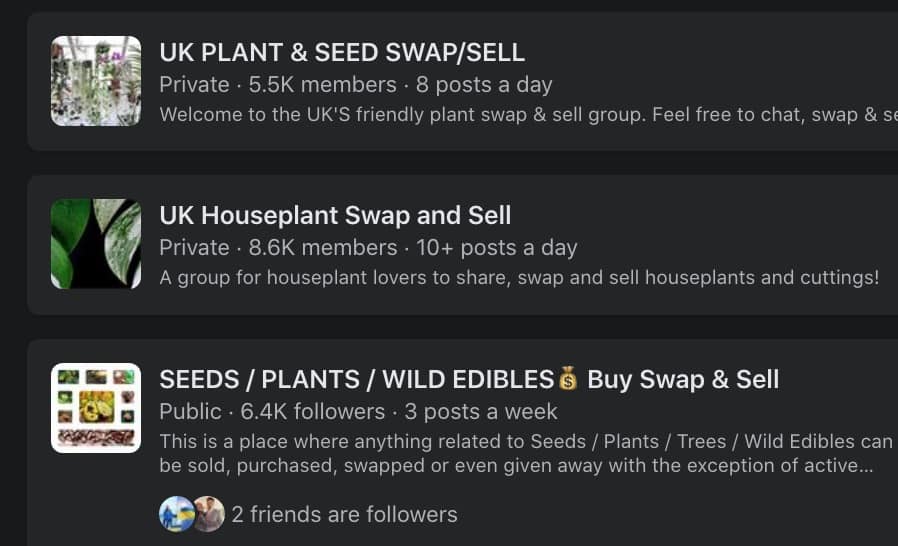898x546 pixels.
Task: Click 'Public · 6.4K followers · 3 posts a week'
Action: [359, 411]
